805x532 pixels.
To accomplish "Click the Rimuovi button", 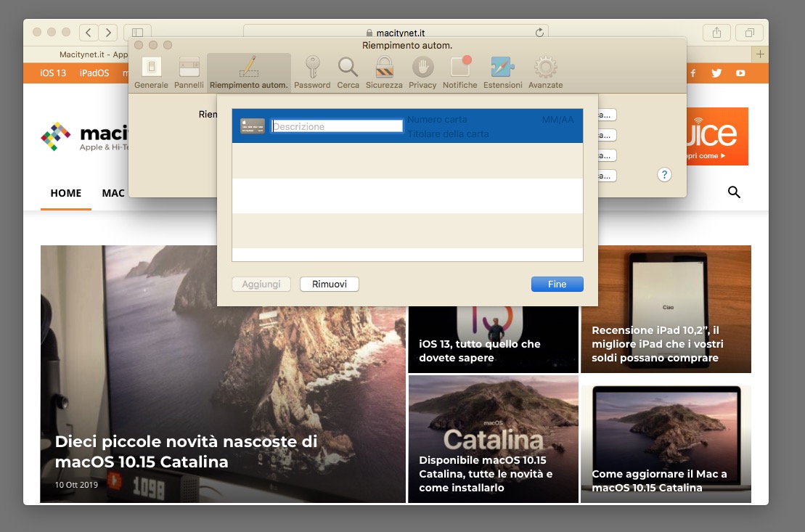I will coord(329,284).
